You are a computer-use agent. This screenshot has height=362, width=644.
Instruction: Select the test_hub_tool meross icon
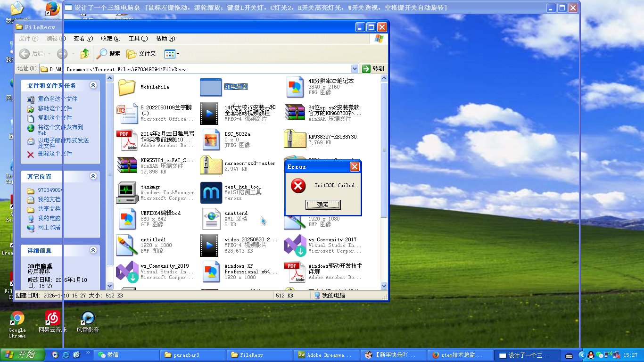tap(211, 192)
